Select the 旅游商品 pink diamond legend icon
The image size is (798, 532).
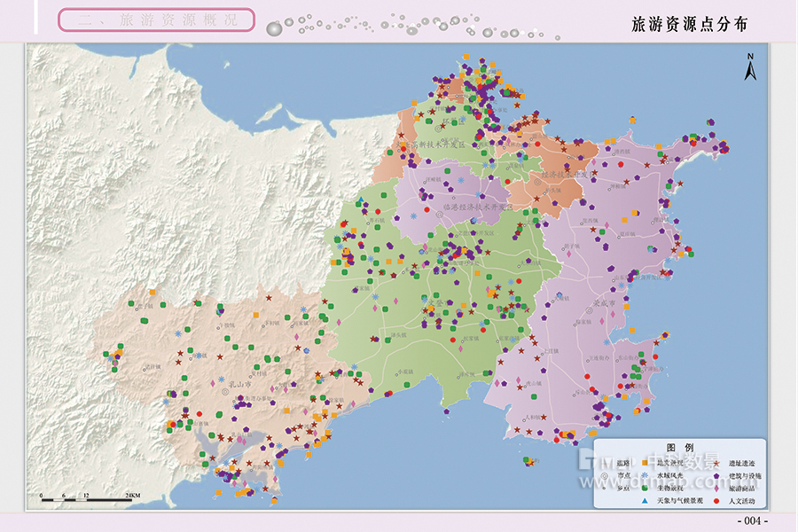click(x=716, y=488)
